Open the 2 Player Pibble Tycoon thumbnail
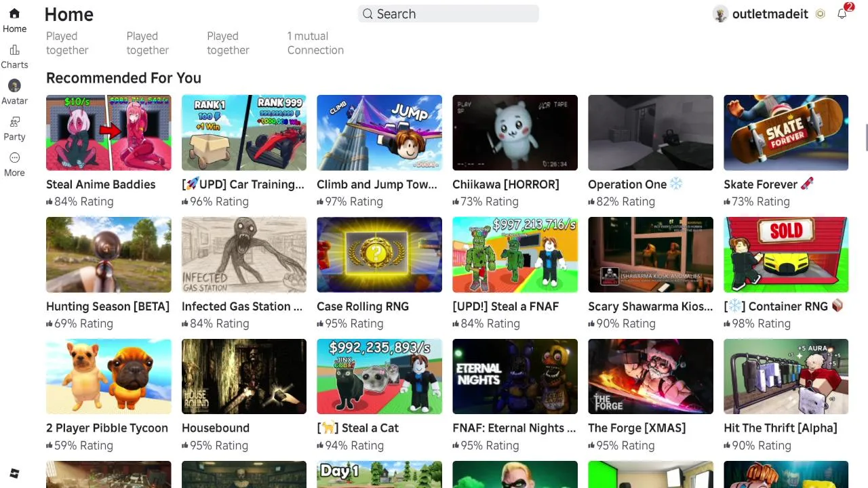The image size is (868, 488). point(108,376)
